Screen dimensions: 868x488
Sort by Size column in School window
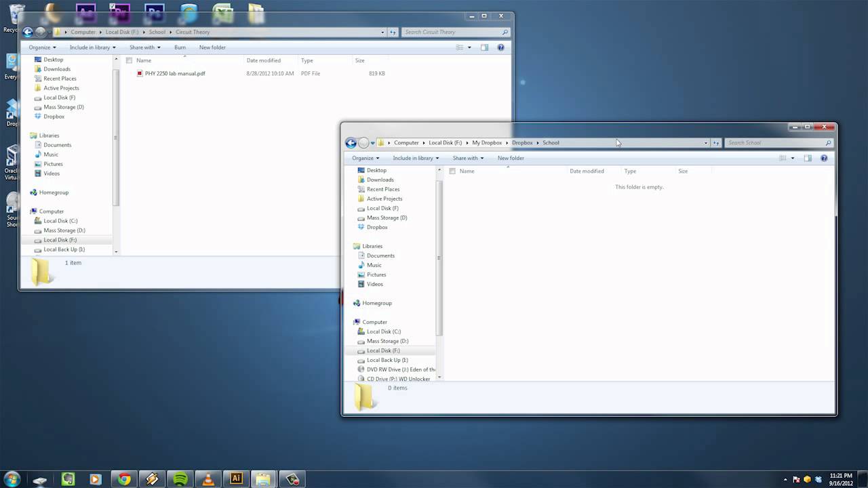click(x=683, y=171)
